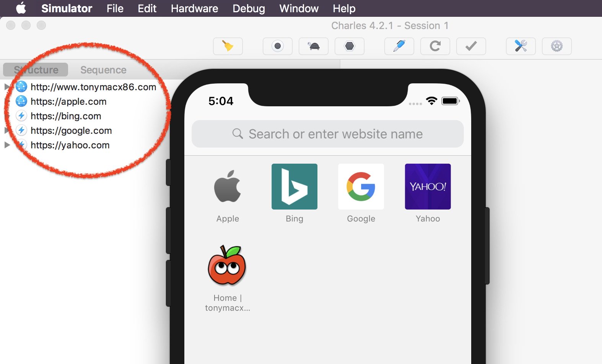Click the battery icon in simulator status bar
This screenshot has height=364, width=602.
(451, 101)
